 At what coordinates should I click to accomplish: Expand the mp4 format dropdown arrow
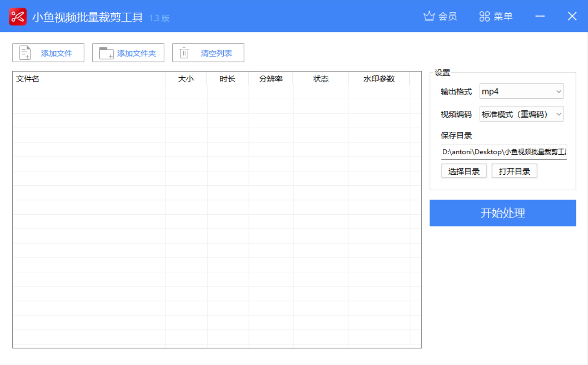pyautogui.click(x=558, y=91)
